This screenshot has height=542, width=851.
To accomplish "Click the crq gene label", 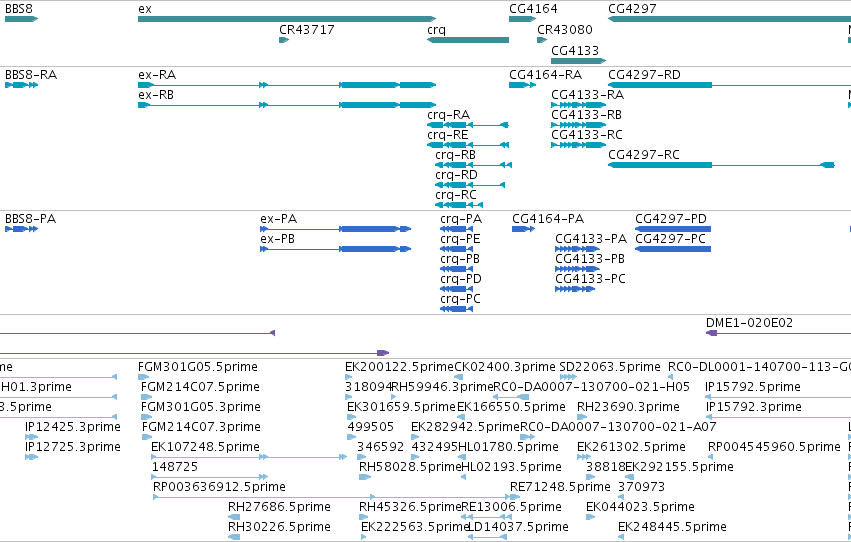I will [x=436, y=30].
